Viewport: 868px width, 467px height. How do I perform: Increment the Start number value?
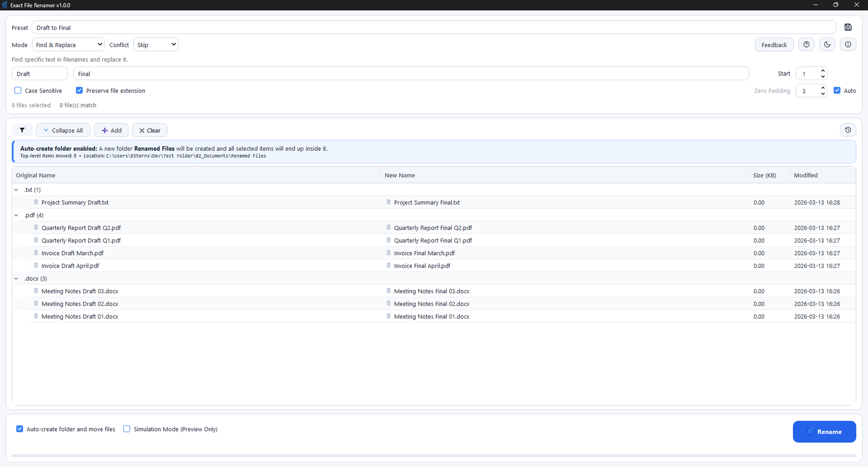823,71
